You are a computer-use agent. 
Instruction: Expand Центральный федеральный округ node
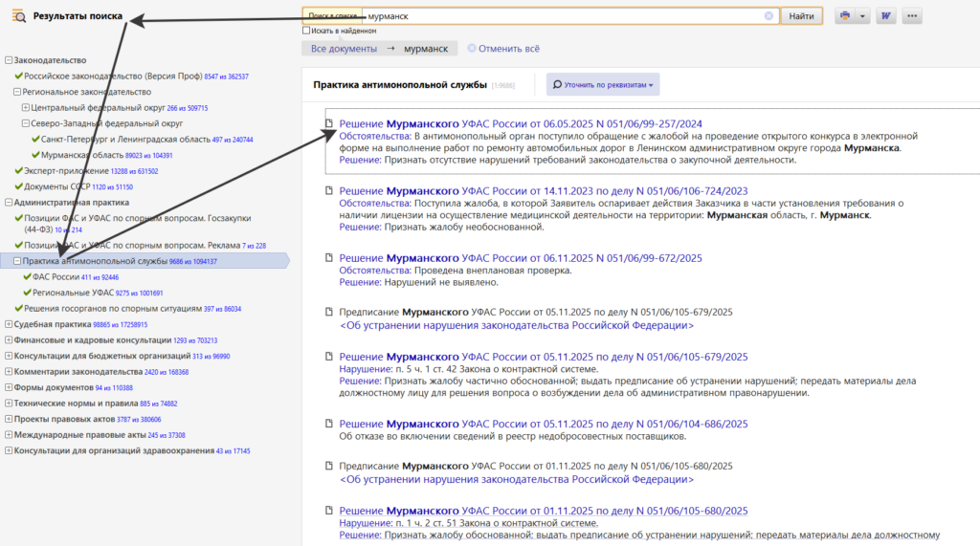pyautogui.click(x=25, y=108)
